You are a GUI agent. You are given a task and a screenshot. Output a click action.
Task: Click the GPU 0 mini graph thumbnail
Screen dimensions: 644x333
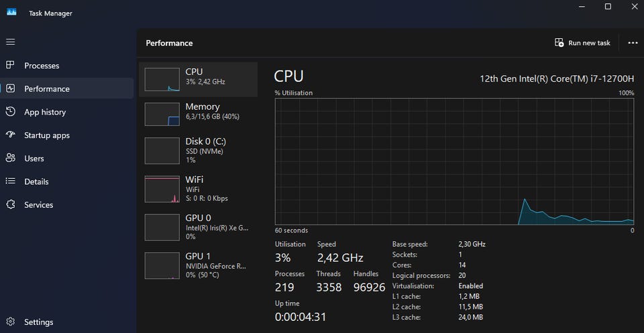point(162,227)
